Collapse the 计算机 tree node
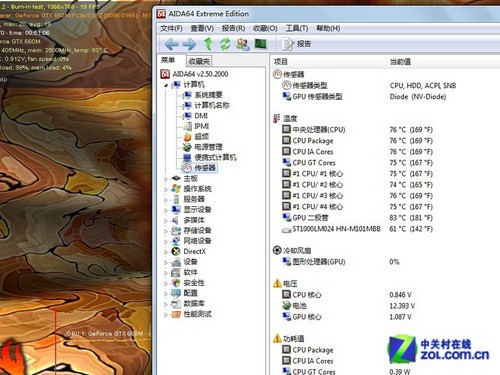The image size is (500, 375). tap(166, 85)
